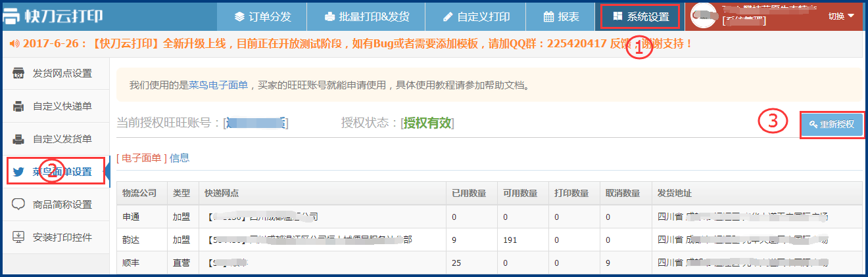Viewport: 868px width, 277px height.
Task: Click the download icon for 安装打印控件
Action: [x=19, y=237]
